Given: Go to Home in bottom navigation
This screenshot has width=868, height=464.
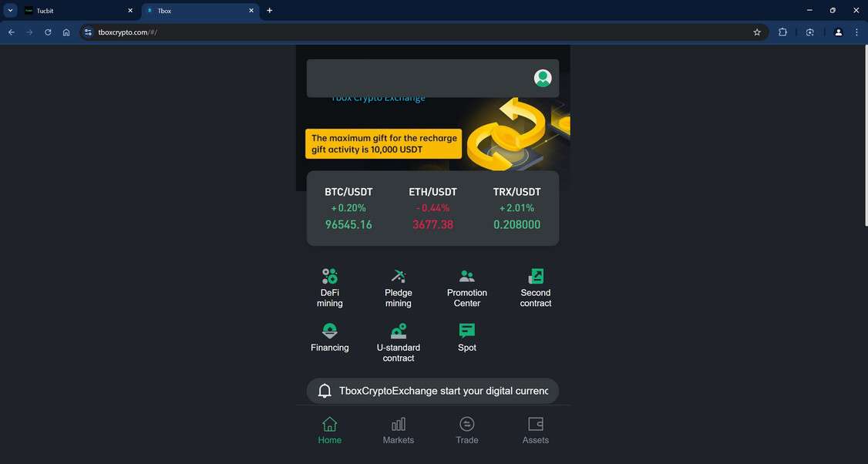Looking at the screenshot, I should [x=329, y=431].
